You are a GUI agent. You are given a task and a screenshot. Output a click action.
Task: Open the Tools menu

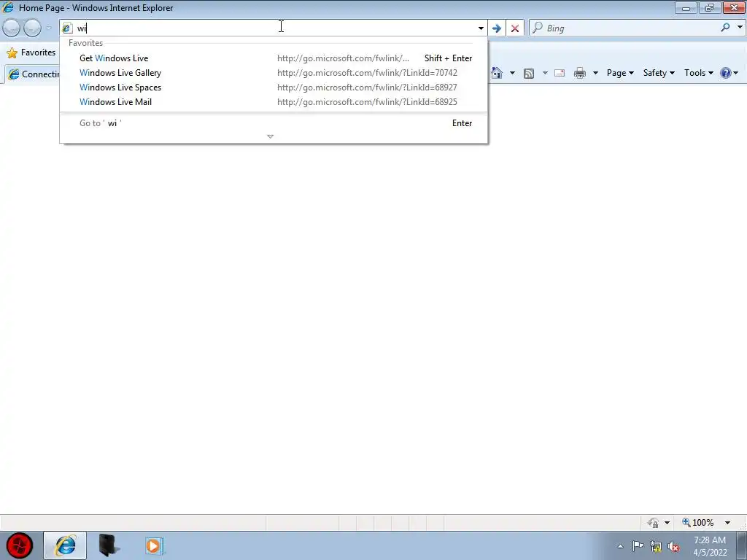coord(698,73)
